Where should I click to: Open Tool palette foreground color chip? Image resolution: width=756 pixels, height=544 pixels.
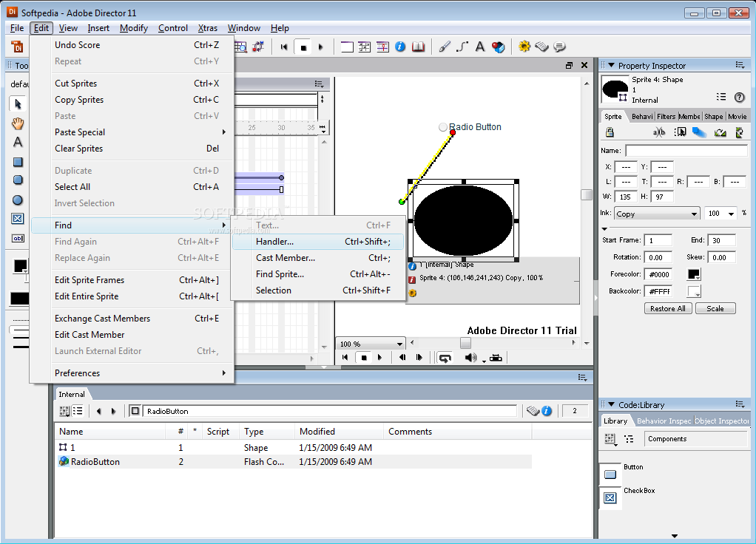click(x=20, y=266)
